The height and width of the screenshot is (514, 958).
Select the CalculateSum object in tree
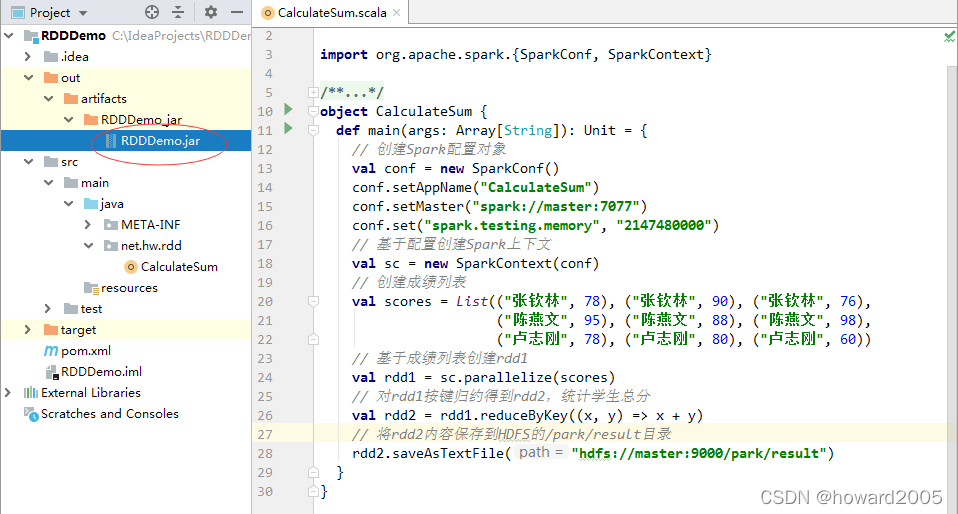point(179,266)
